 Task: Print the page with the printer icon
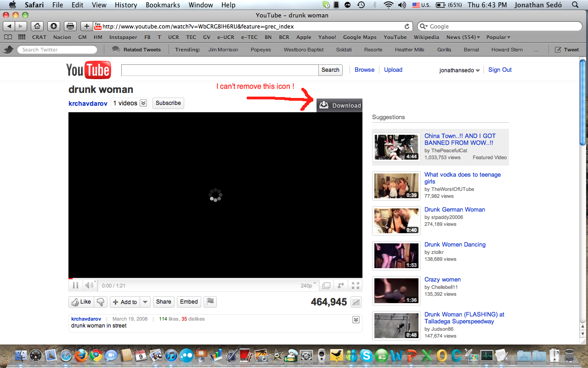tap(70, 26)
